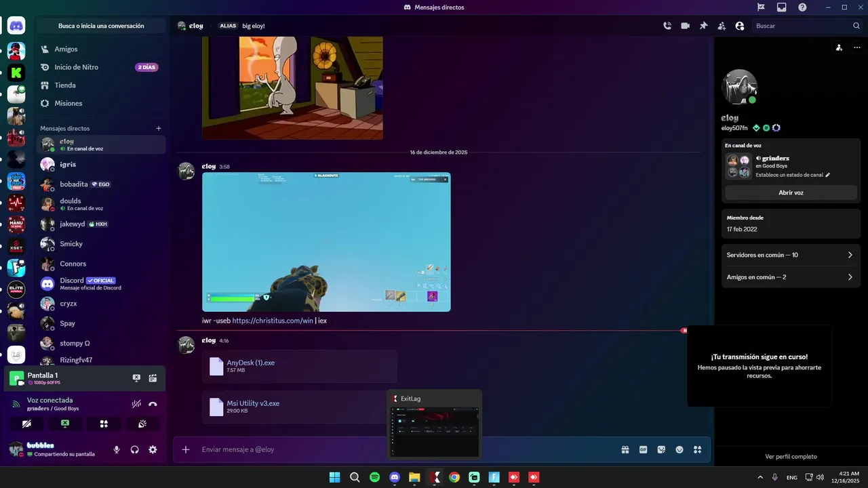Open the igris direct message
Viewport: 868px width, 488px height.
[100, 165]
